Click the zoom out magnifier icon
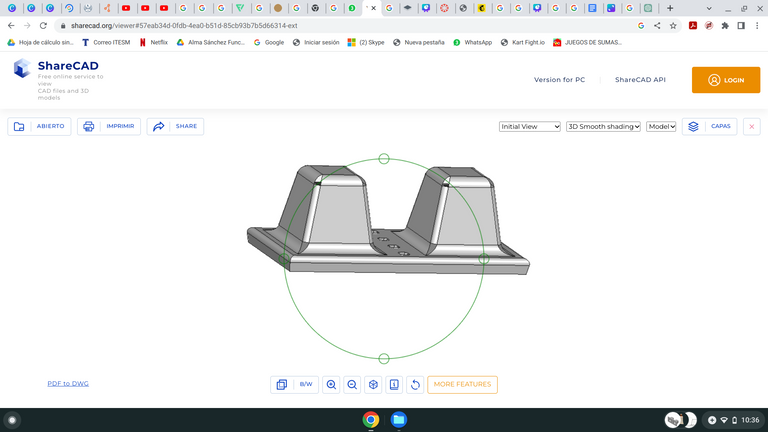Screen dimensions: 768x432 point(352,384)
